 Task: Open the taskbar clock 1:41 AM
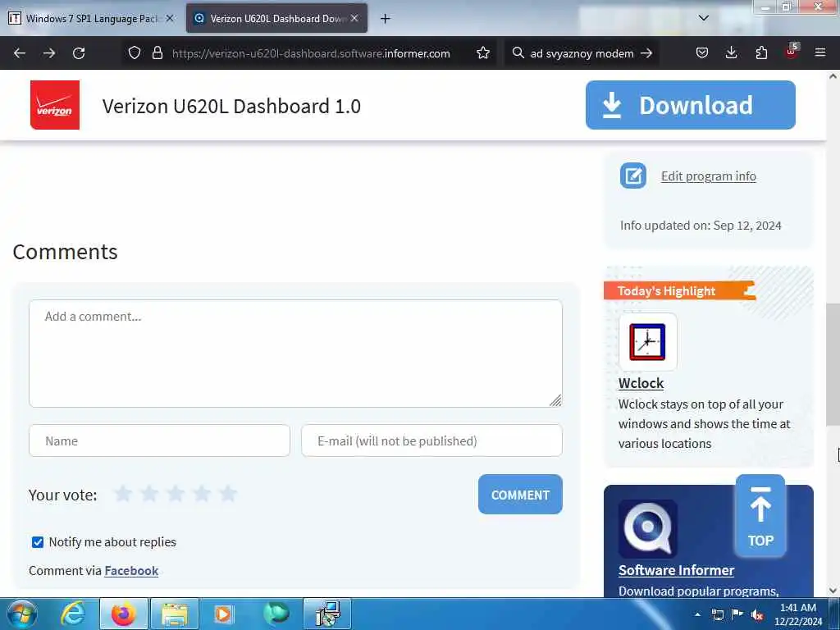click(797, 614)
